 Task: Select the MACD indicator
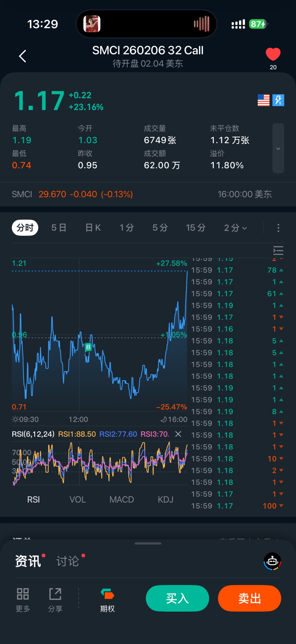pos(122,500)
